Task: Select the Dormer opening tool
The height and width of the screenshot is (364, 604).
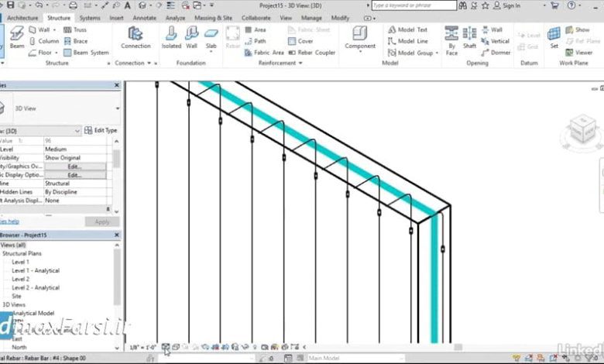Action: [496, 53]
